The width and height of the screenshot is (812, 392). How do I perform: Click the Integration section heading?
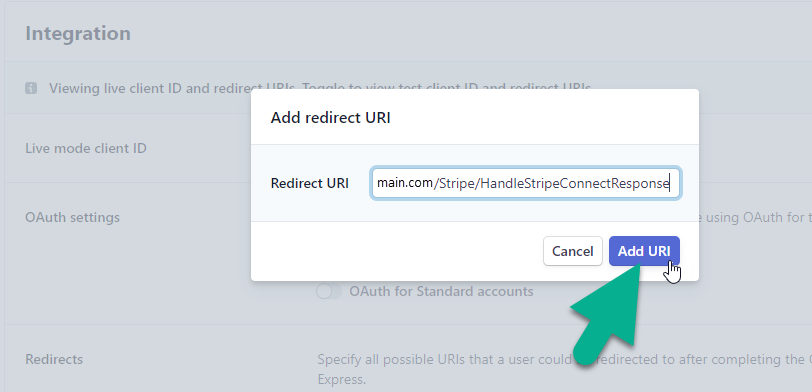coord(78,34)
